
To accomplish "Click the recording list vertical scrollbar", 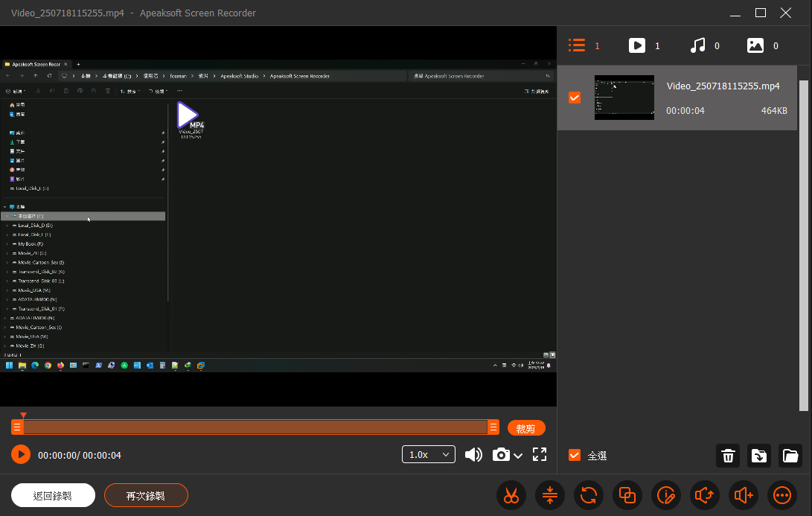I will pos(803,245).
